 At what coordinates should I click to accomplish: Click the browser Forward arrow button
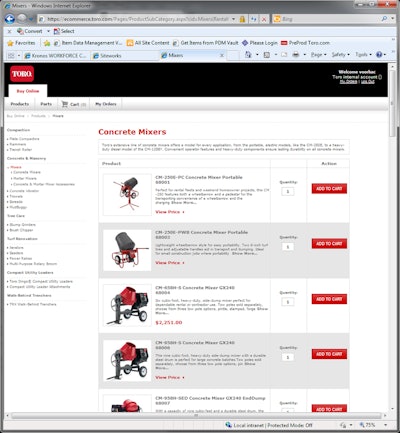point(22,19)
